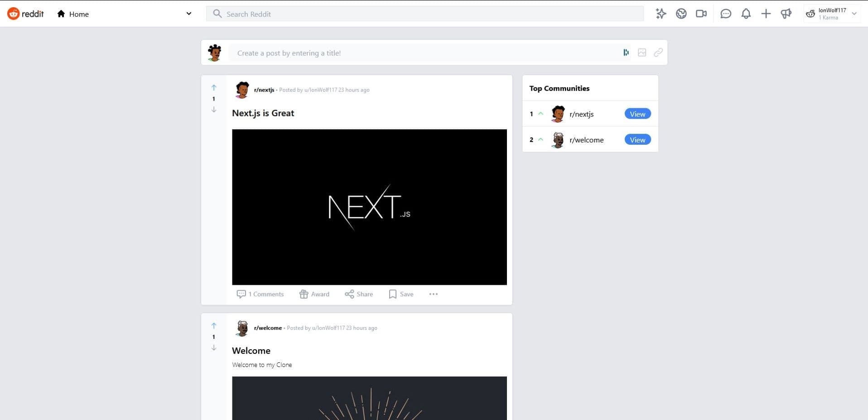Image resolution: width=868 pixels, height=420 pixels.
Task: Open the chat bubble icon
Action: (725, 14)
